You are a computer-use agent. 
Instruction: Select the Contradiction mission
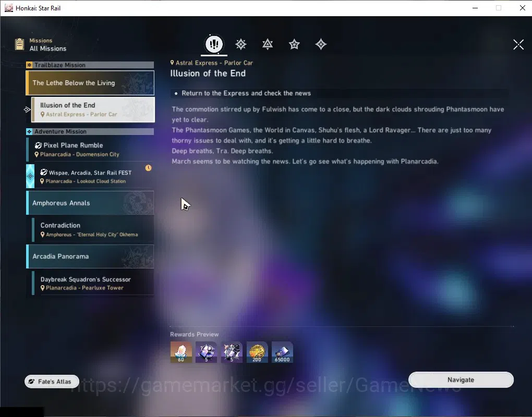tap(93, 229)
